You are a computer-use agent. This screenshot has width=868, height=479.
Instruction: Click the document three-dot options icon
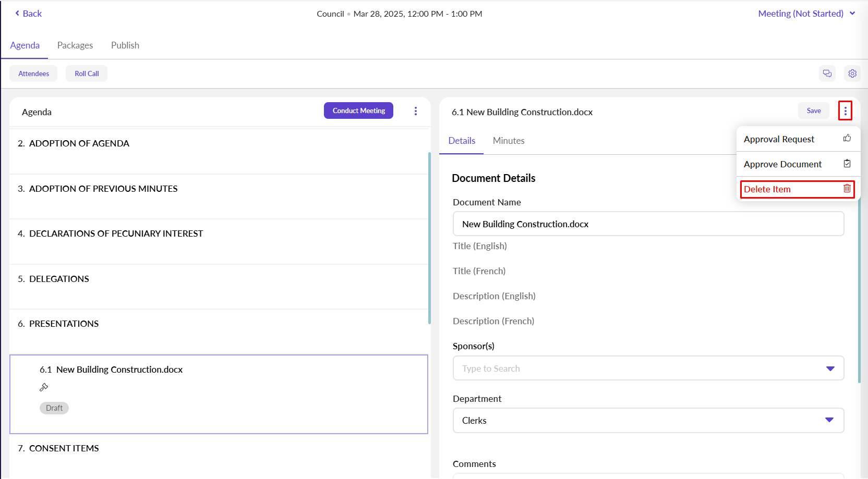tap(845, 110)
